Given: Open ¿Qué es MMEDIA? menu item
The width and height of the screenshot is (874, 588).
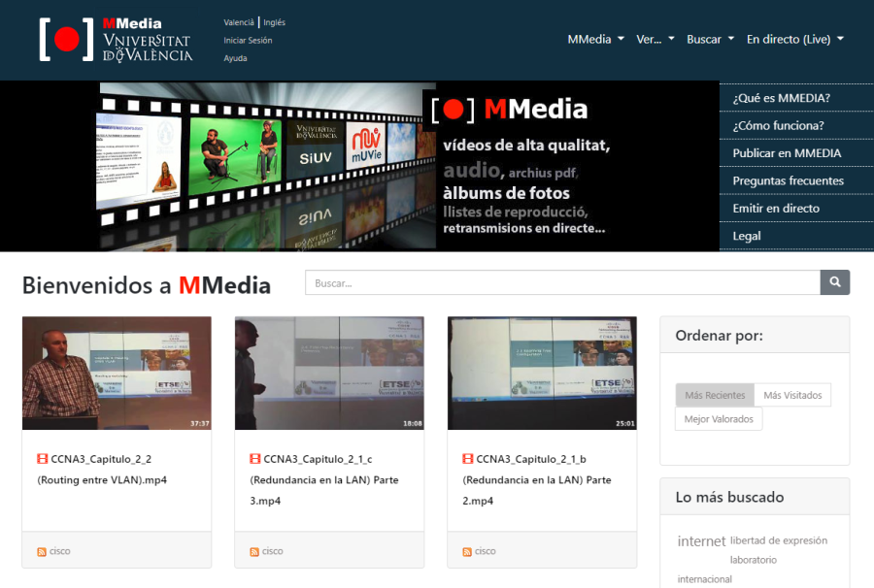Looking at the screenshot, I should [x=796, y=98].
